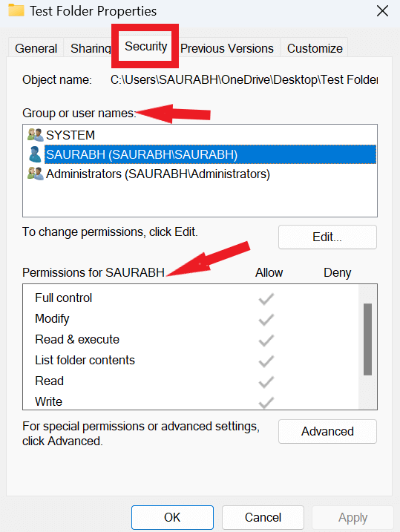Click the Read & execute allow checkmark

(266, 341)
